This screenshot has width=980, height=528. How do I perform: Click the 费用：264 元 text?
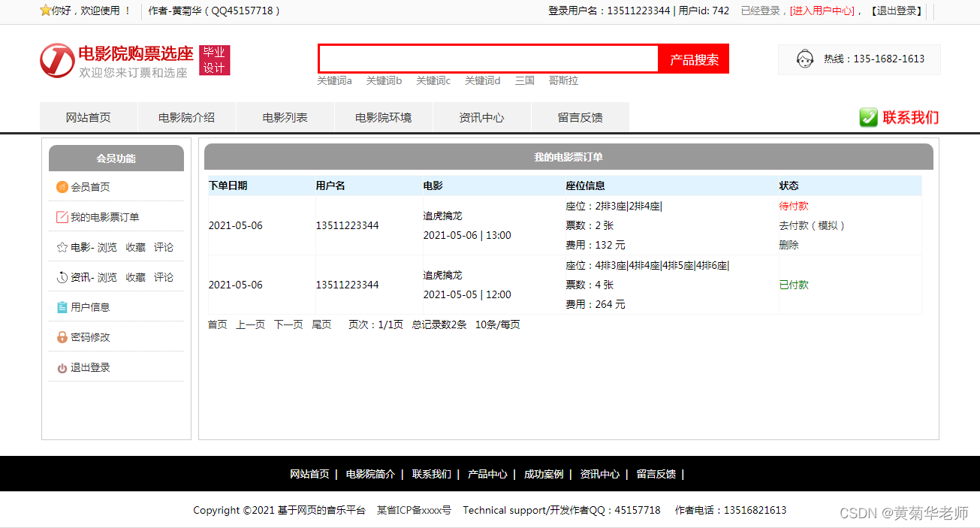click(596, 304)
